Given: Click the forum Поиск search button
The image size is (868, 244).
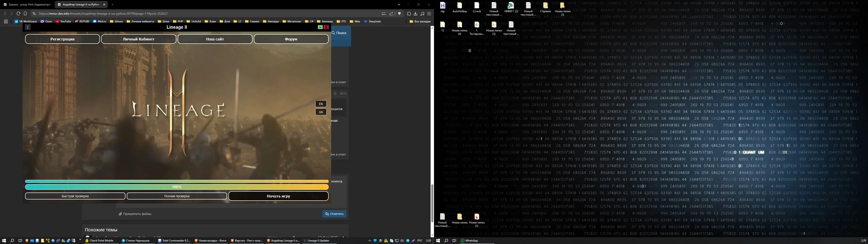Looking at the screenshot, I should click(339, 33).
